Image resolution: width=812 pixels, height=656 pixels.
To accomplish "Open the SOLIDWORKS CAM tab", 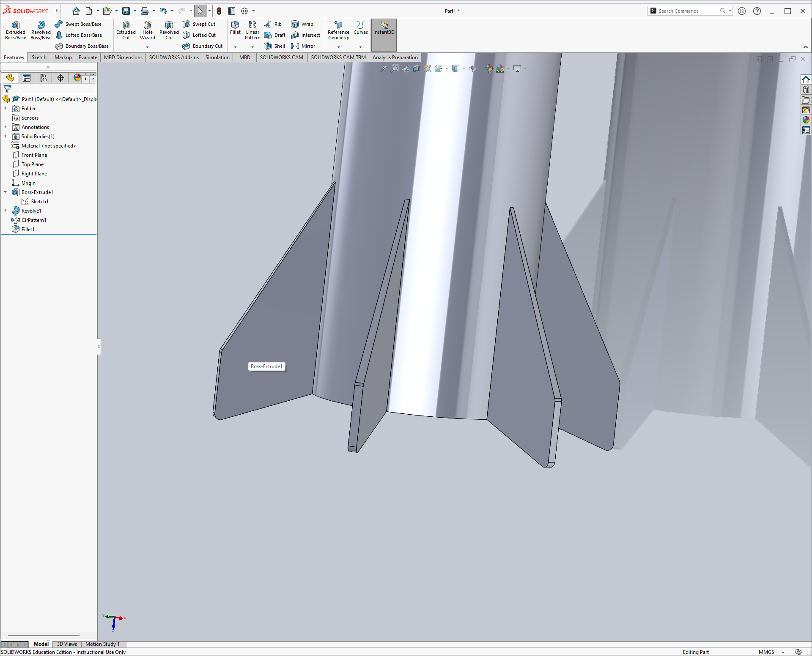I will [281, 57].
